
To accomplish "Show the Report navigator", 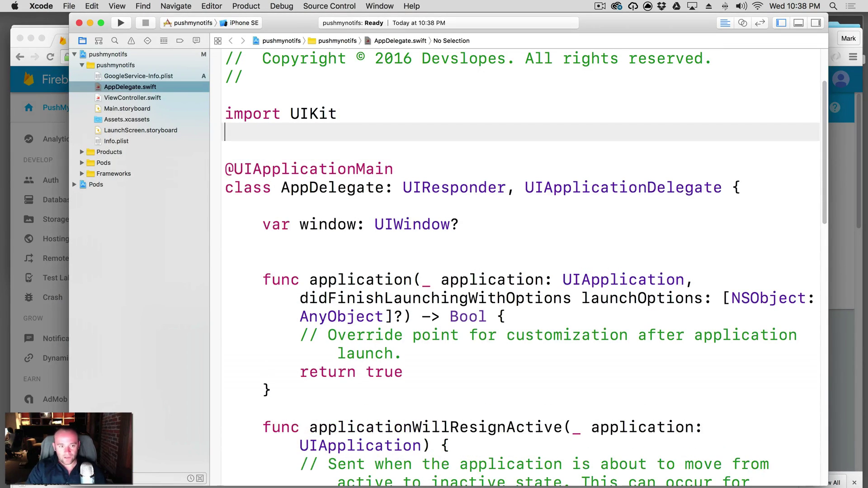I will [x=196, y=41].
